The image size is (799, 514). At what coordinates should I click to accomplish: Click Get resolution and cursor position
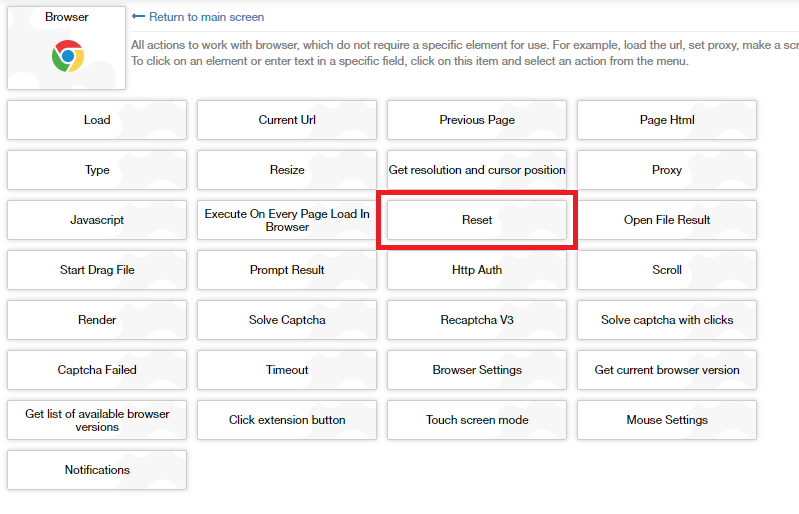pyautogui.click(x=477, y=170)
